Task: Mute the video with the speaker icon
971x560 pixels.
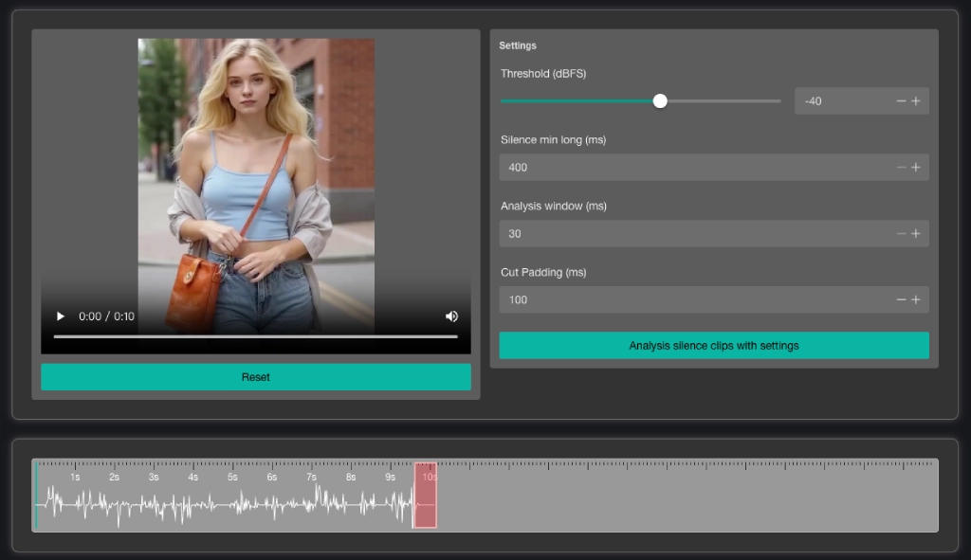Action: 451,316
